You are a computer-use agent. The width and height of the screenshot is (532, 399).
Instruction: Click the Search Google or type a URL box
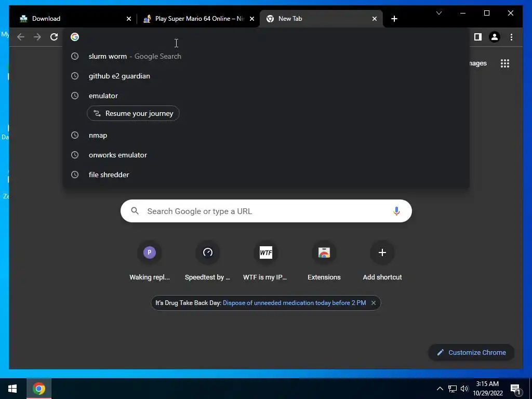(x=266, y=211)
